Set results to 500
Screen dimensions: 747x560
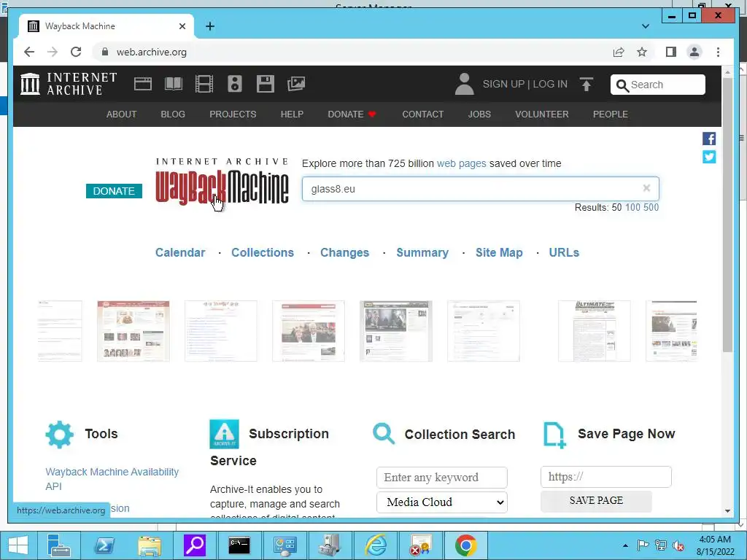651,208
